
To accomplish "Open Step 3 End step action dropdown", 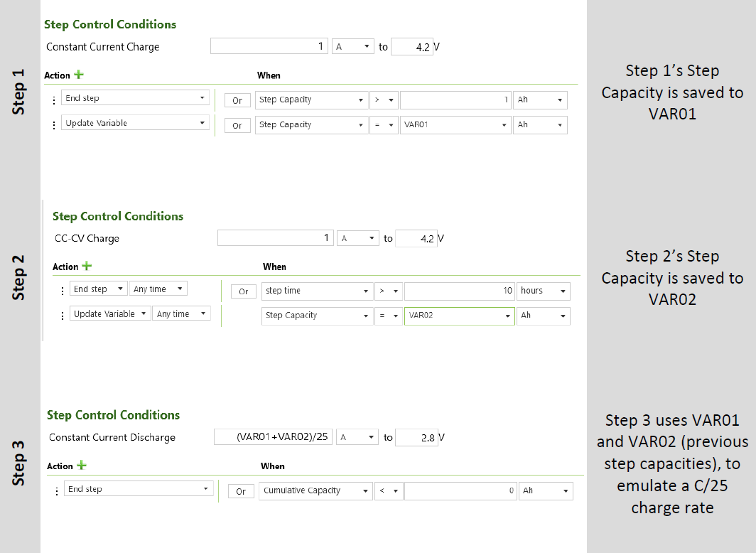I will tap(140, 489).
